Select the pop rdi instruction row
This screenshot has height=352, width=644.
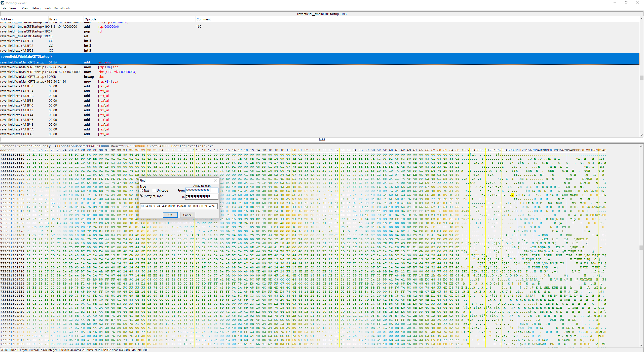pos(320,31)
